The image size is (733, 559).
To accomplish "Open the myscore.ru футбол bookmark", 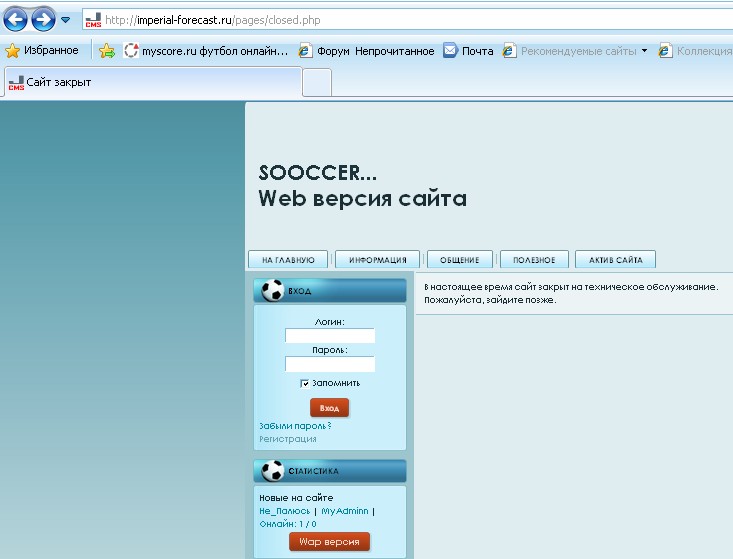I will [x=206, y=51].
